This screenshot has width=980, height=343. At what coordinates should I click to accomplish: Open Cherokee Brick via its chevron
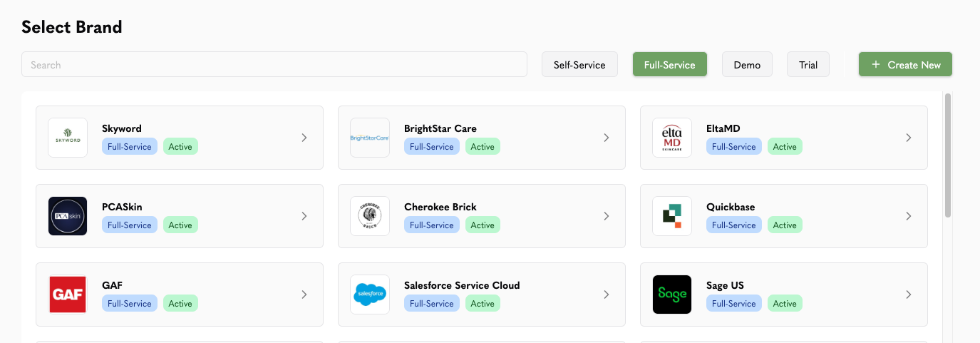pos(607,216)
